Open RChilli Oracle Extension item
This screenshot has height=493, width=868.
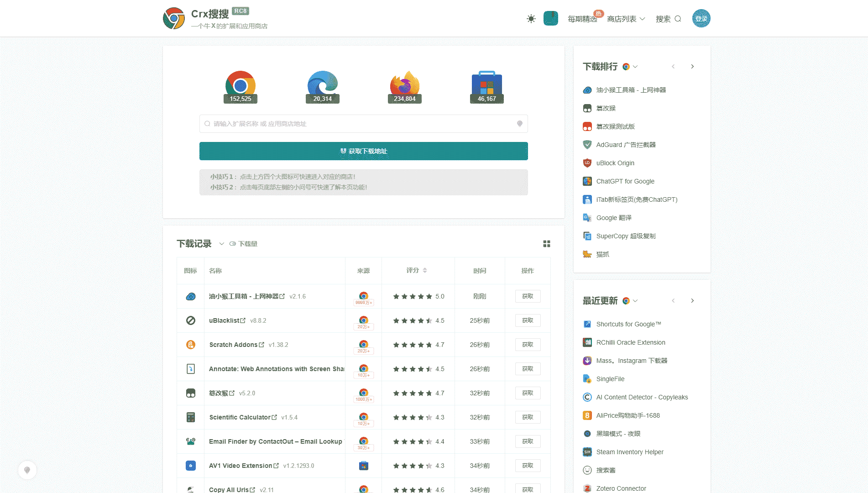[624, 342]
